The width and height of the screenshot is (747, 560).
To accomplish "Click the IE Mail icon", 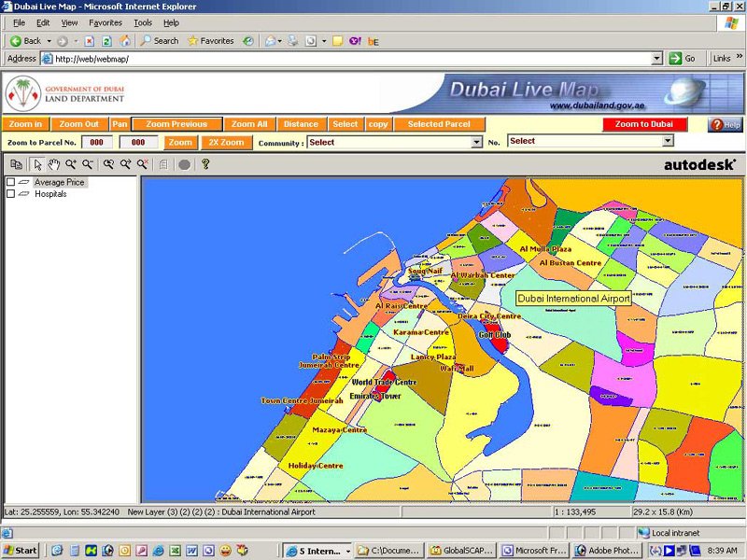I will tap(270, 41).
